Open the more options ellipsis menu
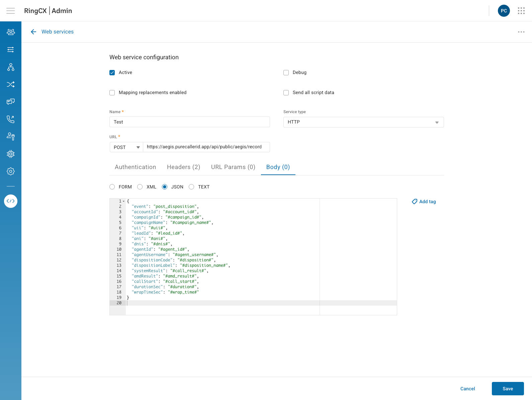This screenshot has width=532, height=400. [x=521, y=32]
